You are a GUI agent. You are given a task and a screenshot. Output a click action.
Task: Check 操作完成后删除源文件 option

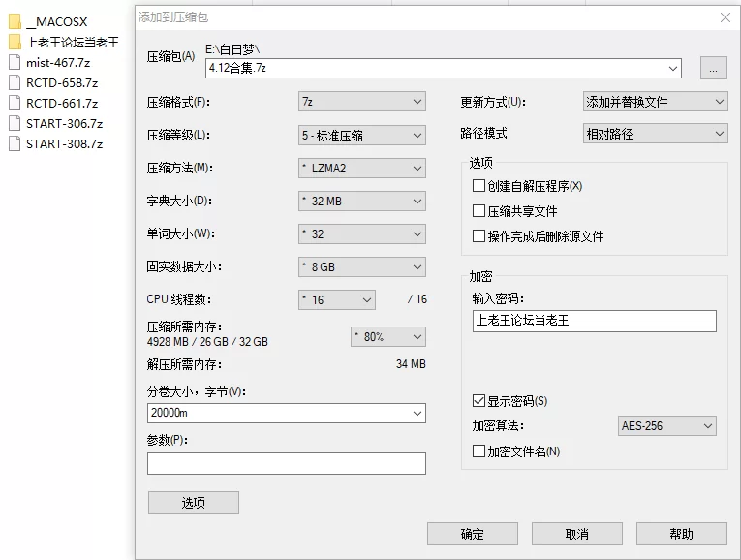point(479,236)
